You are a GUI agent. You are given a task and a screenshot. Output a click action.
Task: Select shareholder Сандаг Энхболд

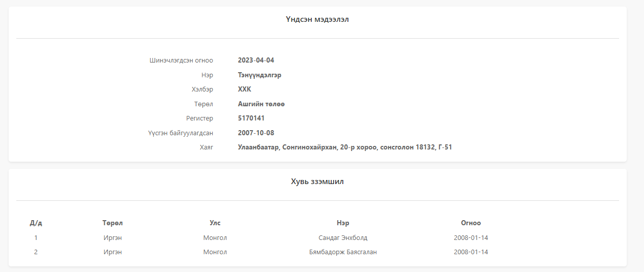point(343,237)
